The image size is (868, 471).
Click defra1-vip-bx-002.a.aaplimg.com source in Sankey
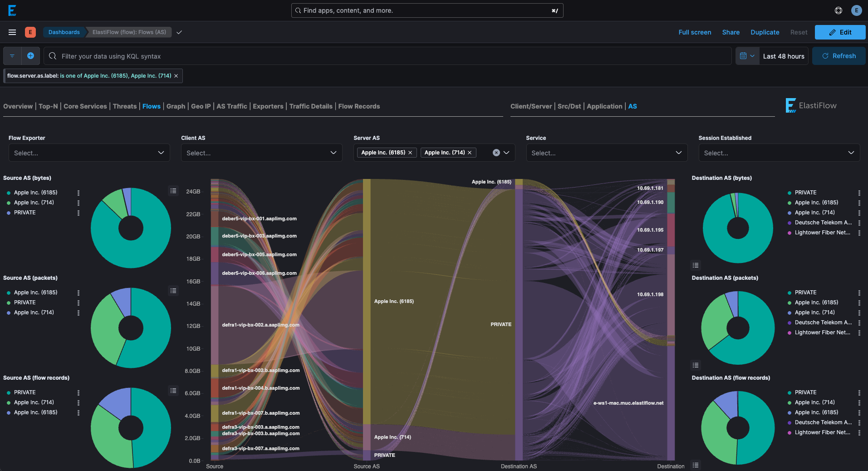215,325
